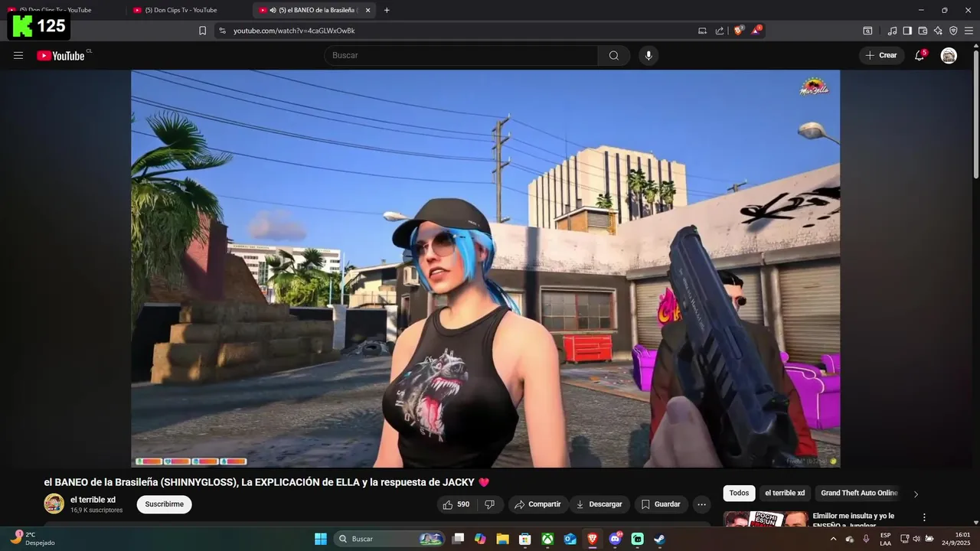
Task: Focus the Buscar search field on YouTube
Action: pos(460,55)
